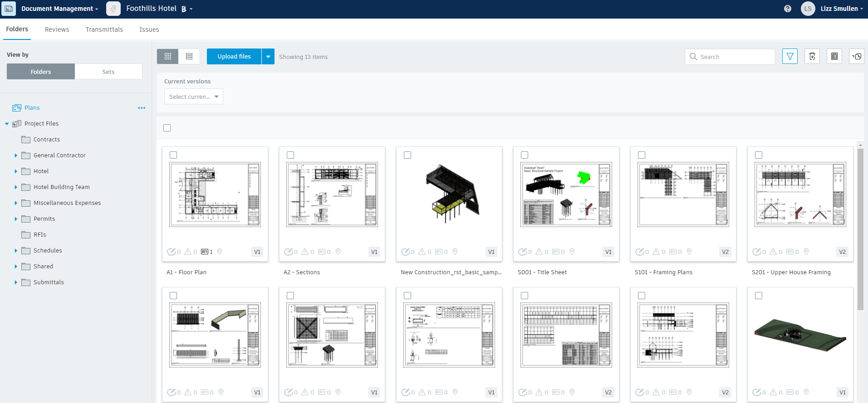Check the S201 - Upper House Framing checkbox
Screen dimensions: 868x403
pyautogui.click(x=759, y=155)
